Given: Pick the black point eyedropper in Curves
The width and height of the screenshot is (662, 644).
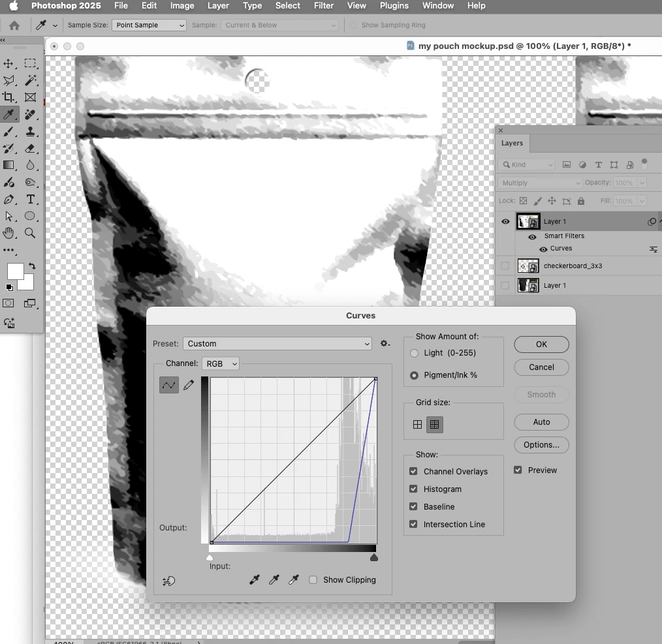Looking at the screenshot, I should coord(255,580).
